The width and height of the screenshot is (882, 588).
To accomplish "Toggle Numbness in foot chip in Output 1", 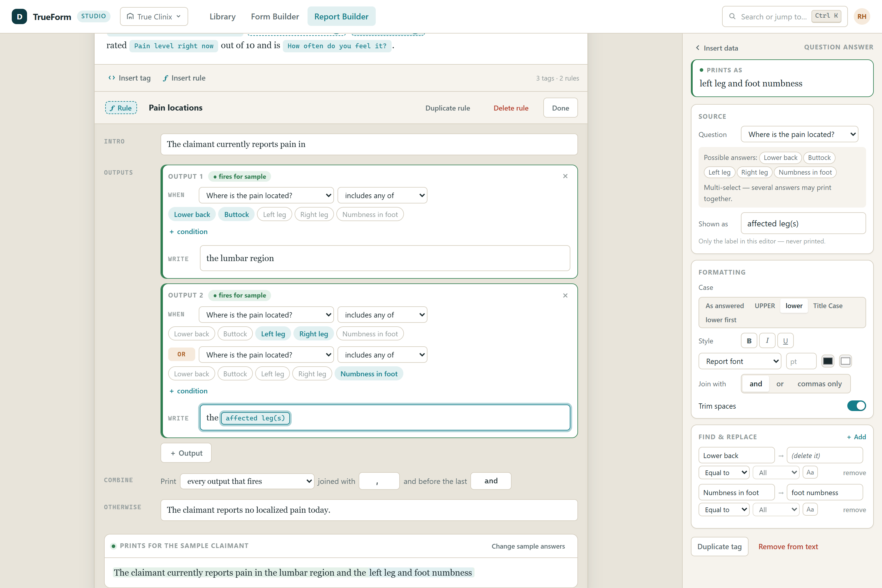I will pyautogui.click(x=370, y=215).
